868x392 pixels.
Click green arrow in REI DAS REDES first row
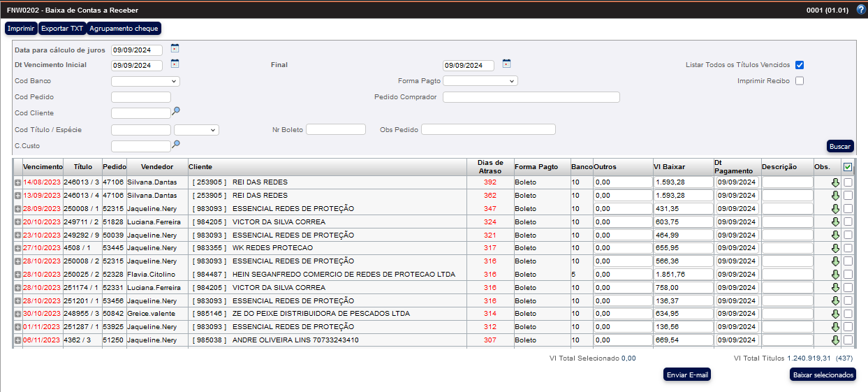[834, 182]
